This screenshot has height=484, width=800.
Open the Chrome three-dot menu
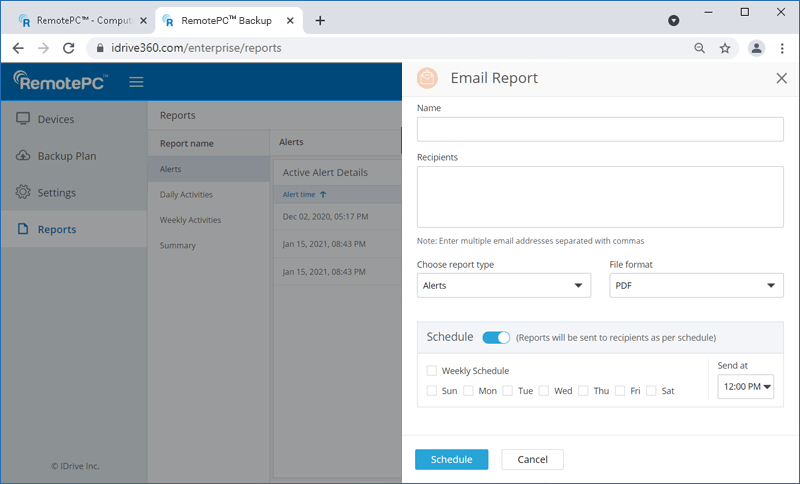coord(782,48)
